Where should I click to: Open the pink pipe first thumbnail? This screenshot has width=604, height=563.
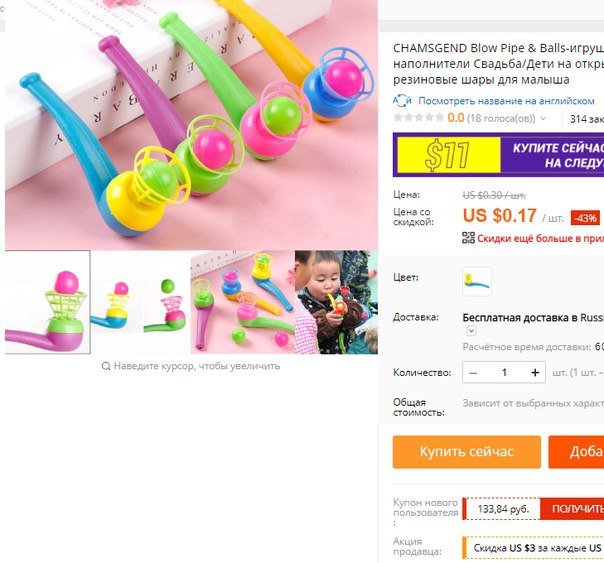coord(47,302)
